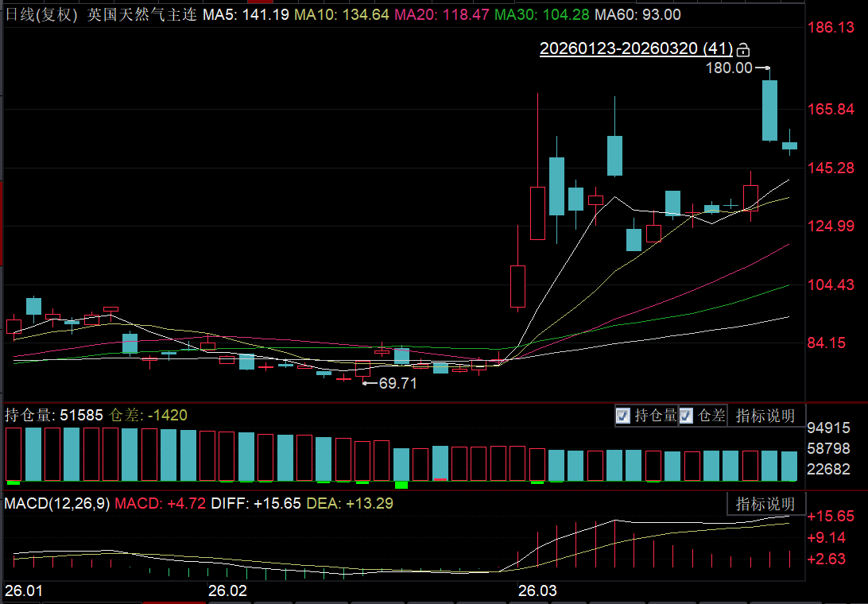Uncheck the 仓差 checkbox
The width and height of the screenshot is (868, 604).
686,416
